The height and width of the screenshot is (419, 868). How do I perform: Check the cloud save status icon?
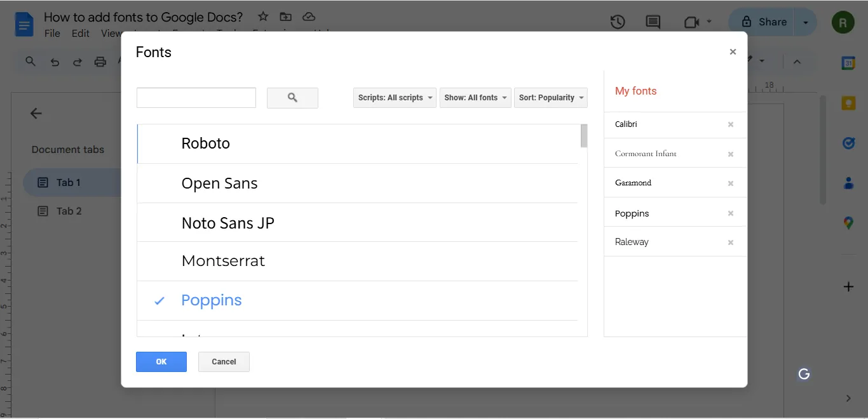point(308,17)
